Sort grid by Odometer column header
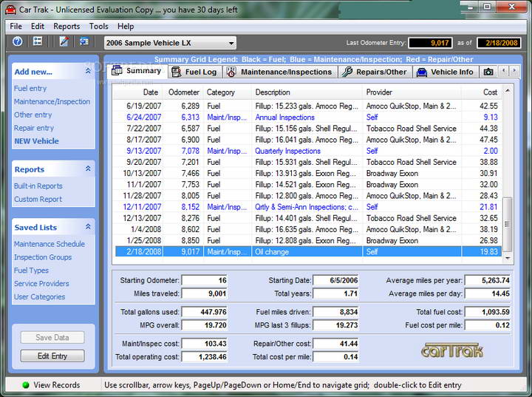532x397 pixels. (x=184, y=92)
